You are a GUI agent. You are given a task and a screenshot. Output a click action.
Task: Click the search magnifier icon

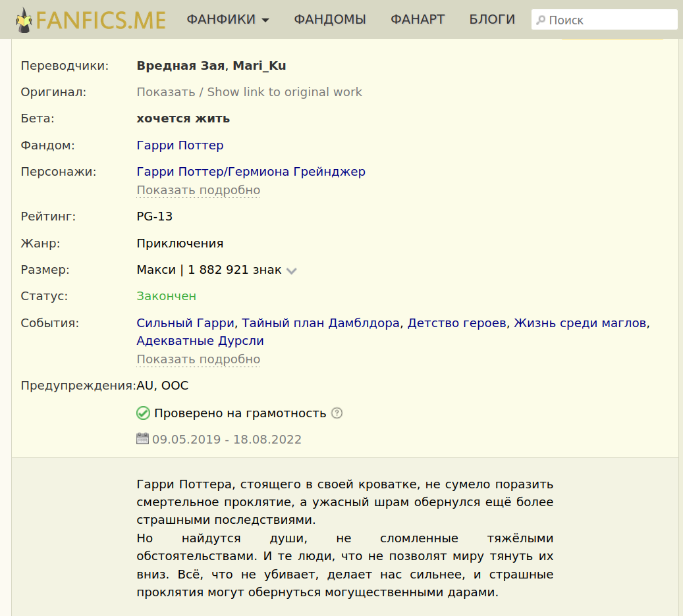click(x=541, y=20)
